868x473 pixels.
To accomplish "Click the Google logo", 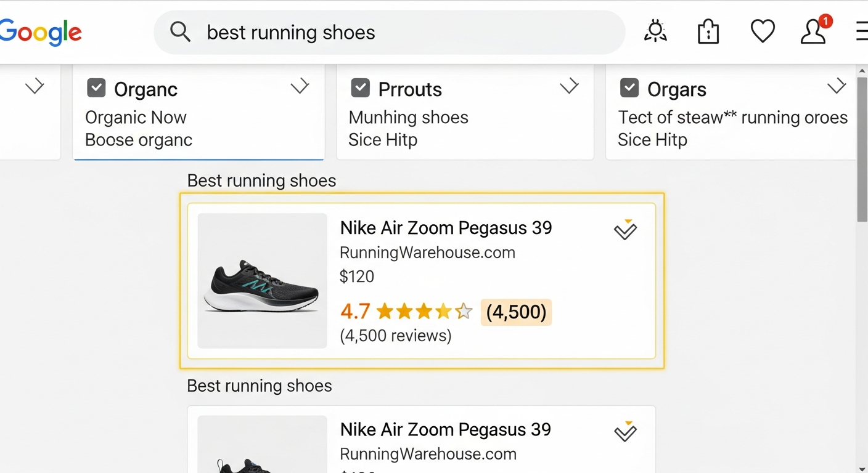I will [x=40, y=31].
